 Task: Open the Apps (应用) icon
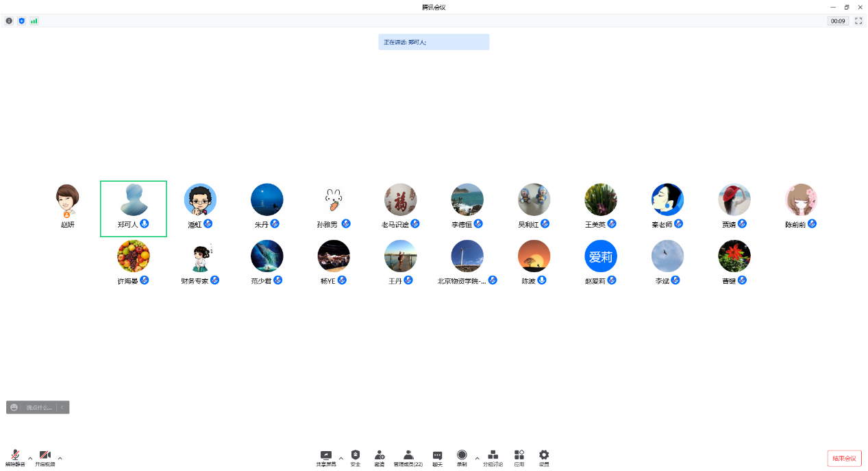(x=519, y=457)
